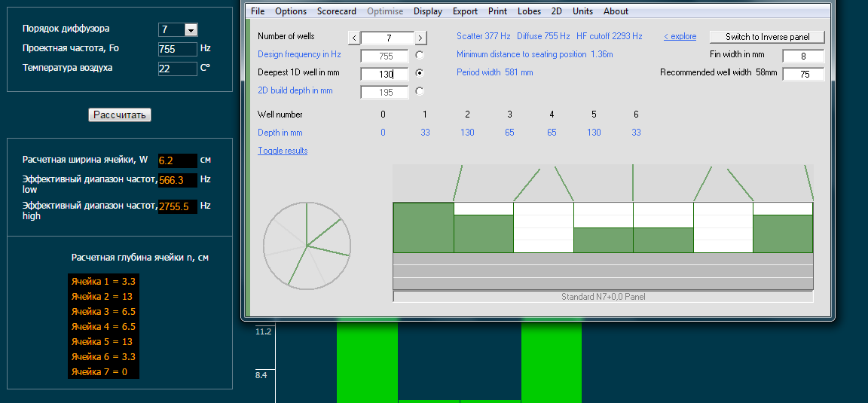Select the Design frequency radio button
The image size is (868, 403).
pyautogui.click(x=420, y=55)
